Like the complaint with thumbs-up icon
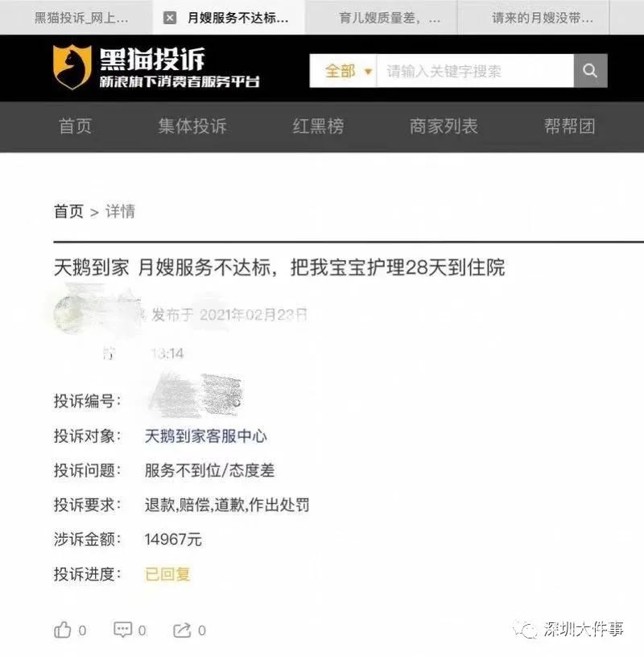Viewport: 644px width, 657px height. pyautogui.click(x=63, y=630)
